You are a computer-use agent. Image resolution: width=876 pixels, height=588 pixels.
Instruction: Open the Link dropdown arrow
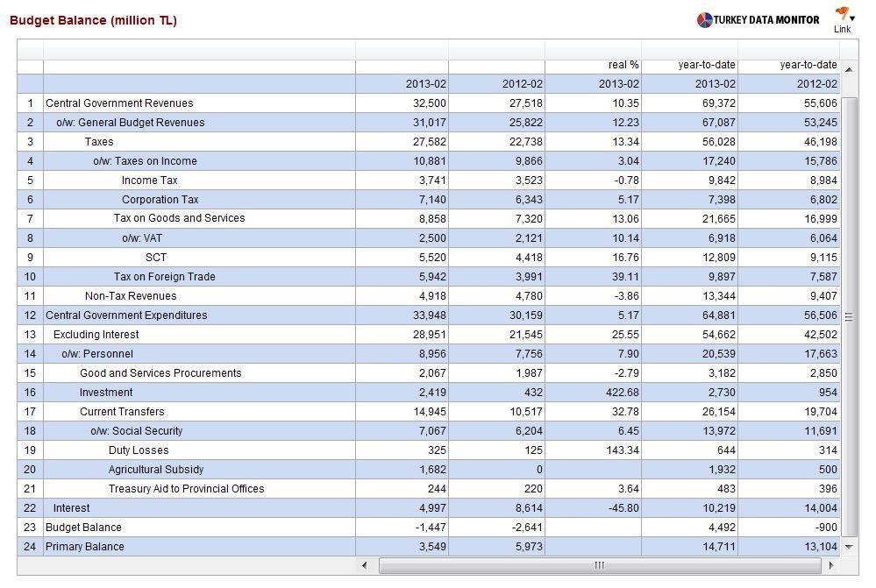[x=852, y=18]
